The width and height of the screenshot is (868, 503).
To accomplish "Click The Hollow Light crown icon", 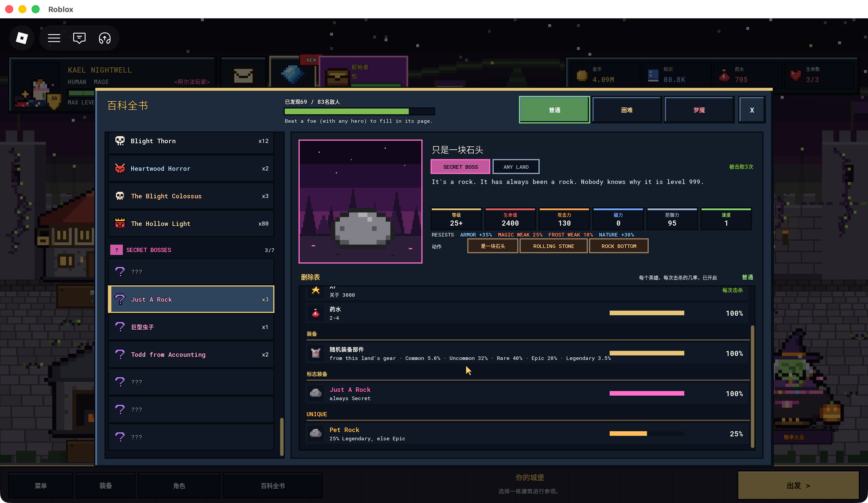I will click(120, 224).
